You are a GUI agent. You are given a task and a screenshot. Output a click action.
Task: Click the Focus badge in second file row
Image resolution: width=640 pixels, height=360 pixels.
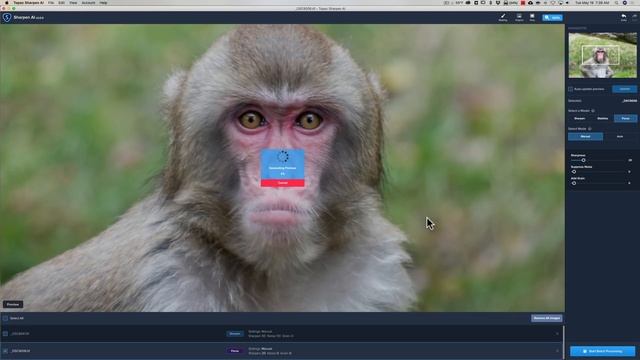(x=235, y=351)
